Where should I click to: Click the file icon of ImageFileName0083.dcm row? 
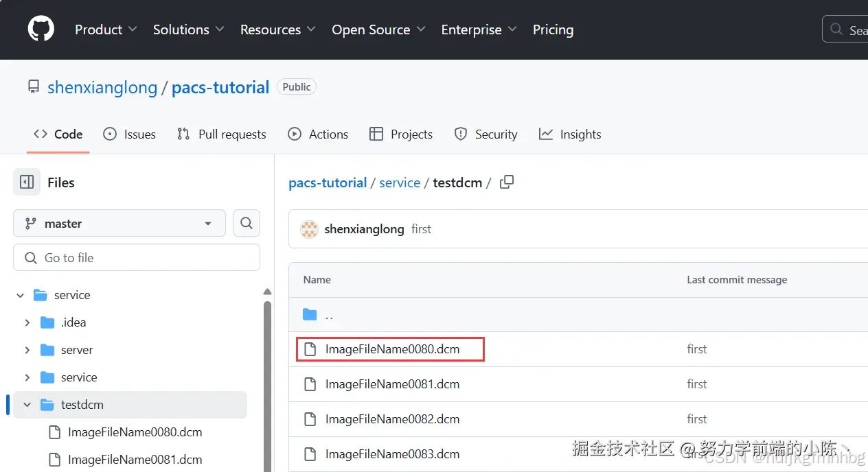point(310,454)
